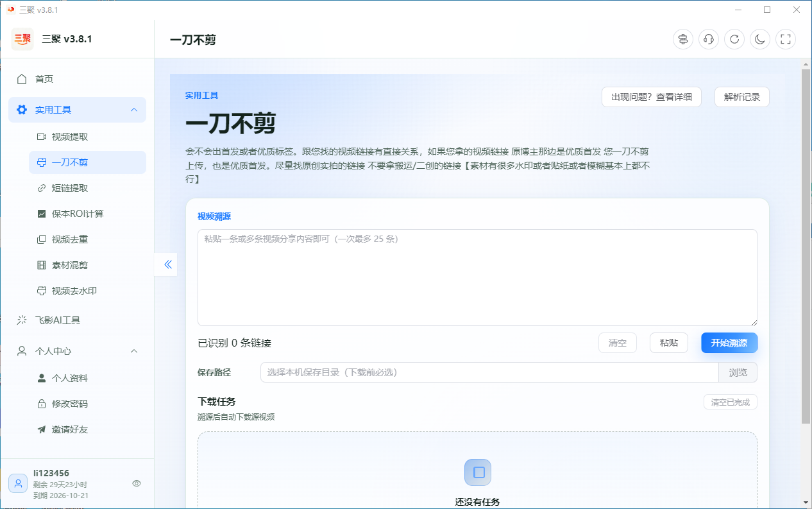This screenshot has width=812, height=509.
Task: Open 保本ROI计算 menu item
Action: 87,214
